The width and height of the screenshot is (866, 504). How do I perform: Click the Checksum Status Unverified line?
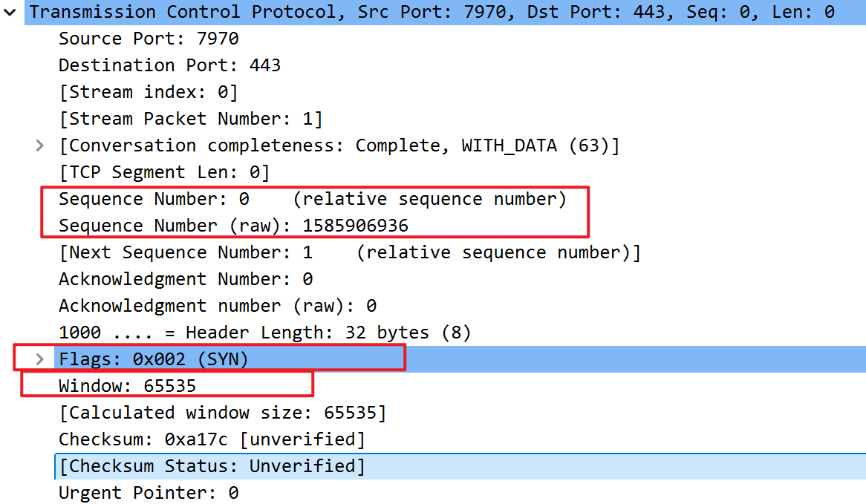point(212,466)
